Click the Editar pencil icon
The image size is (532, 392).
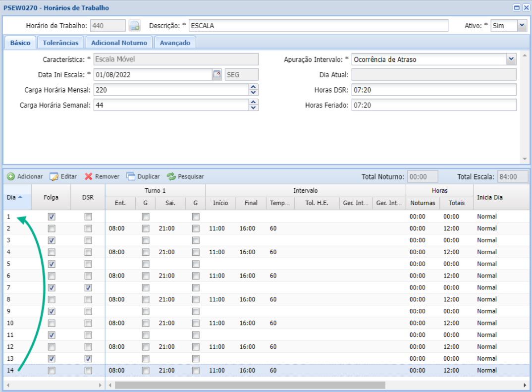(x=54, y=176)
